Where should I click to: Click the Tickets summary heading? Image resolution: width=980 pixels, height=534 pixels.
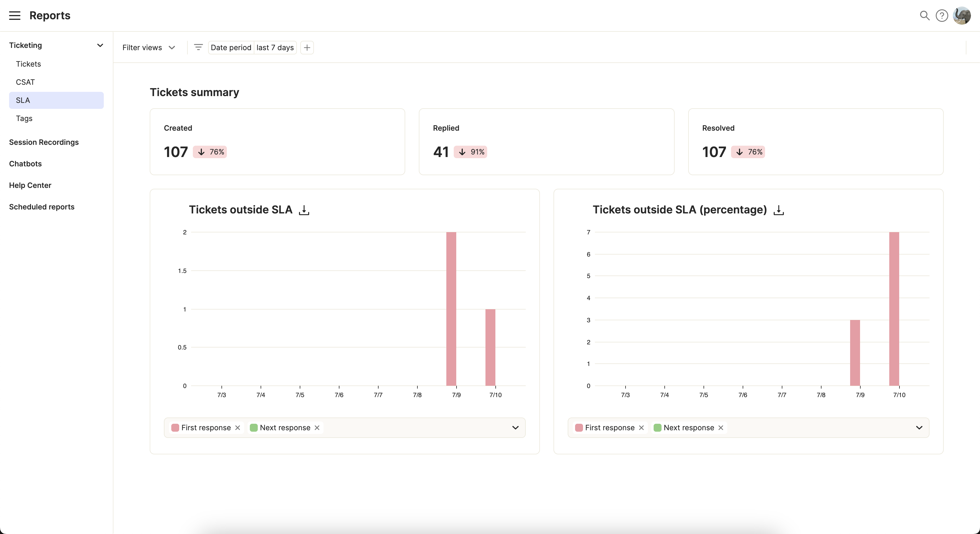(x=195, y=92)
